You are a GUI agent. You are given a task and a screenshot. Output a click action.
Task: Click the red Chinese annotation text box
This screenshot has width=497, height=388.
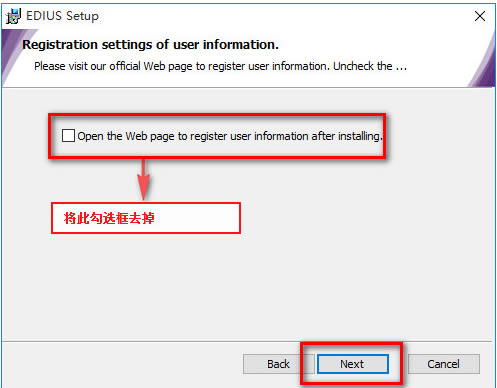[x=146, y=218]
